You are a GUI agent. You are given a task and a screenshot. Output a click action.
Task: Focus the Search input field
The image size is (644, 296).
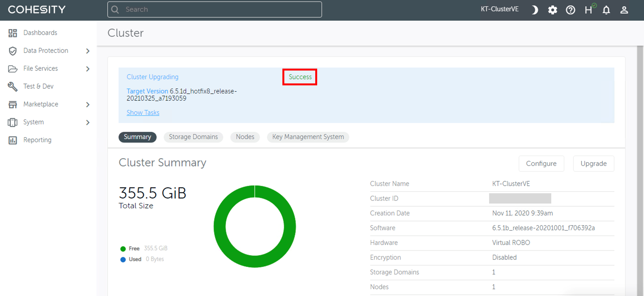tap(215, 9)
